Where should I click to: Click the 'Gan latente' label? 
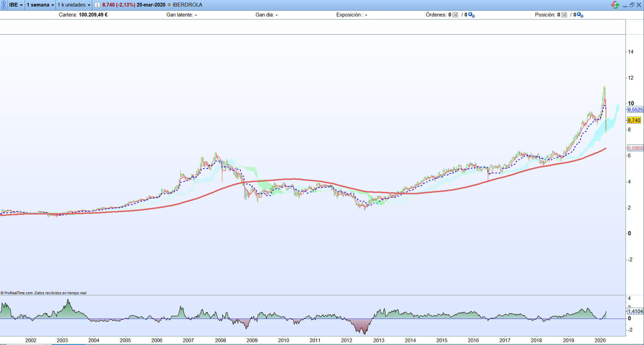click(180, 15)
